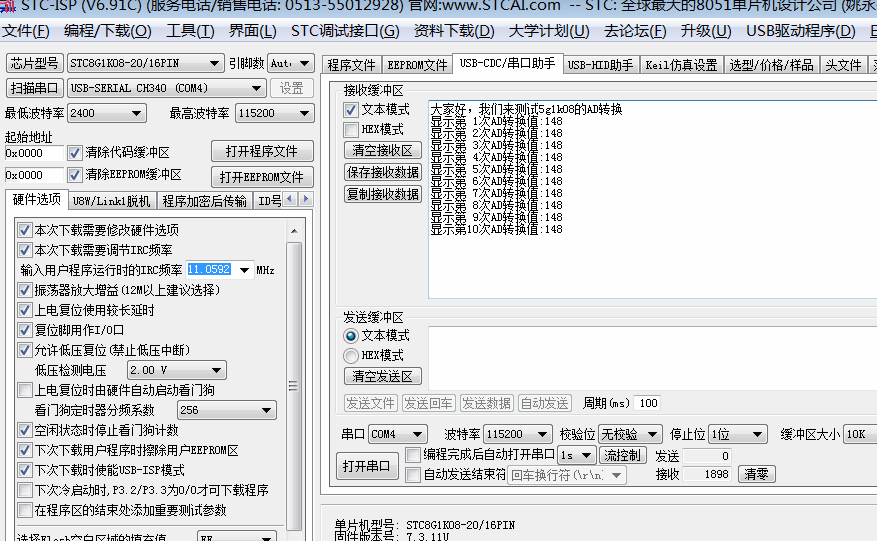Click the 清零 counter reset button
The image size is (877, 541).
[x=756, y=474]
